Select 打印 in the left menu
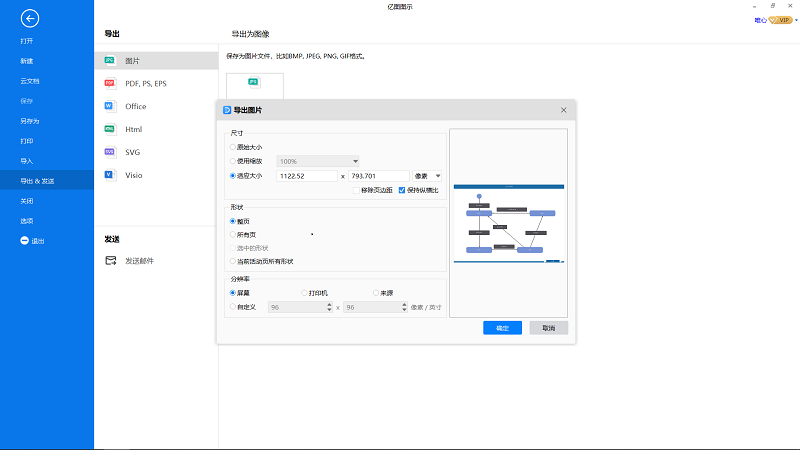Screen dimensions: 800x450 click(x=27, y=141)
